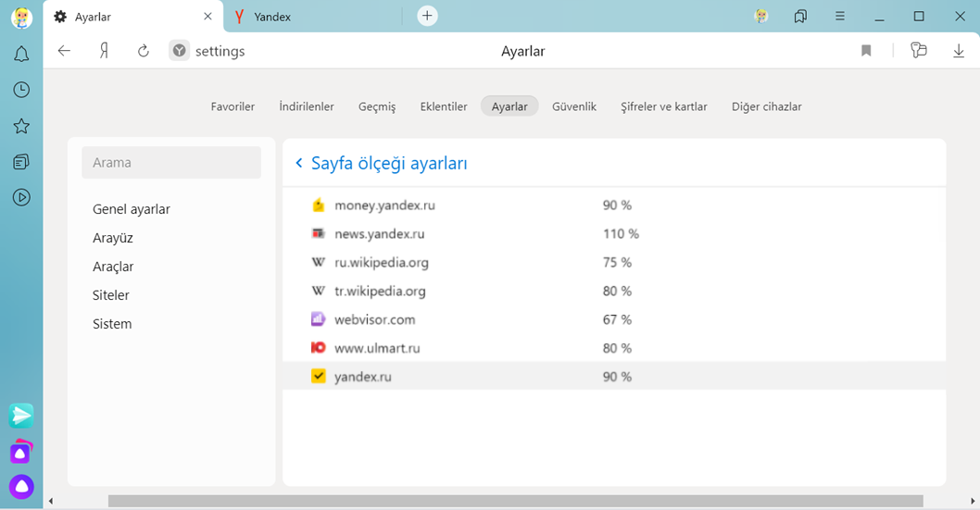Click the account avatar in title bar
The width and height of the screenshot is (980, 510).
pyautogui.click(x=761, y=17)
